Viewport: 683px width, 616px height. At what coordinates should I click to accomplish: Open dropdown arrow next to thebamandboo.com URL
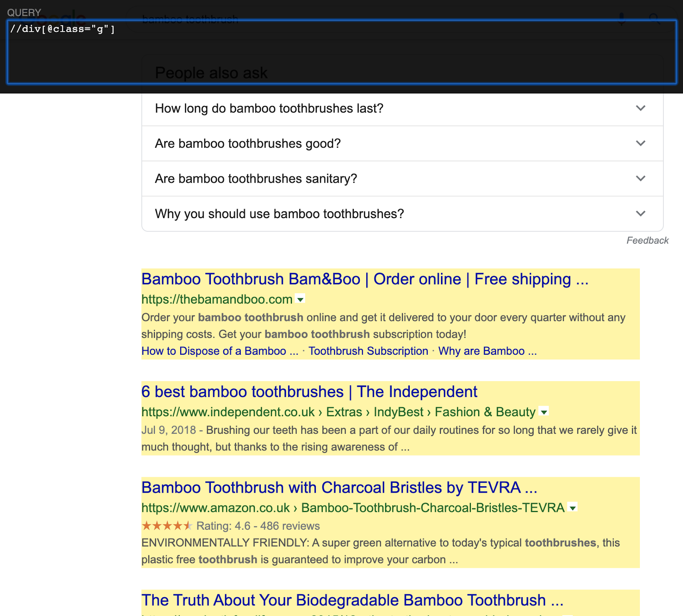[301, 300]
